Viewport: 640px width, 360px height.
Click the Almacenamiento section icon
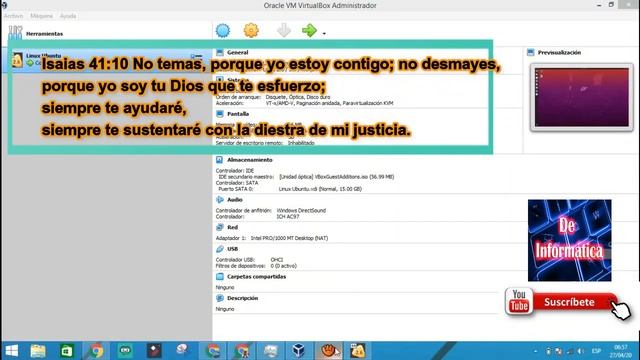220,160
